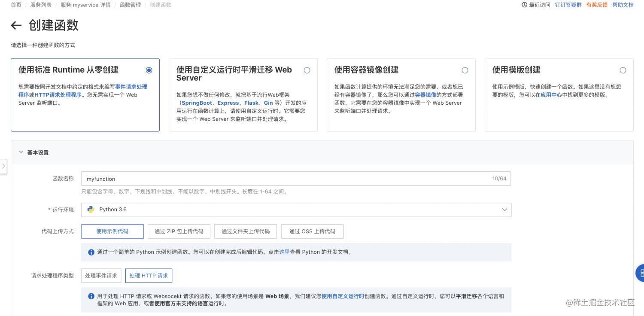The height and width of the screenshot is (316, 644).
Task: Click the 函数名称 input field
Action: (x=296, y=179)
